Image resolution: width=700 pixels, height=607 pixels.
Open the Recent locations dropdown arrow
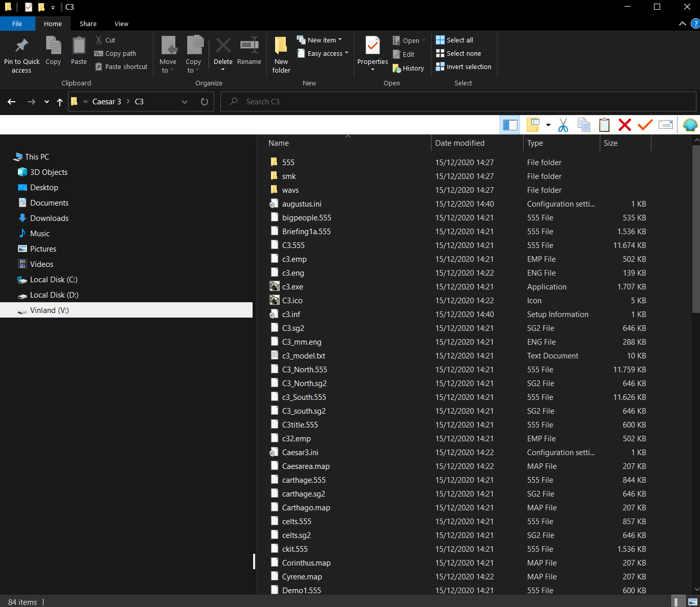pos(47,102)
